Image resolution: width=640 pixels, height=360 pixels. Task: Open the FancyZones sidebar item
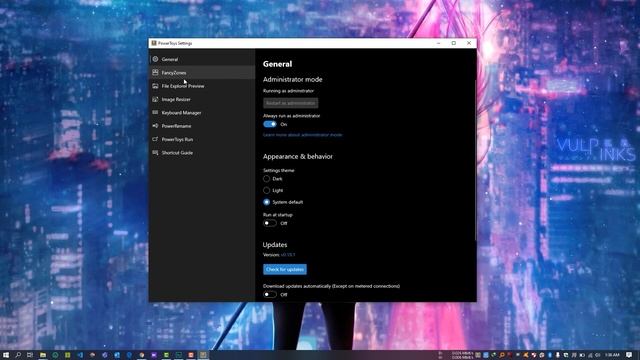tap(202, 73)
